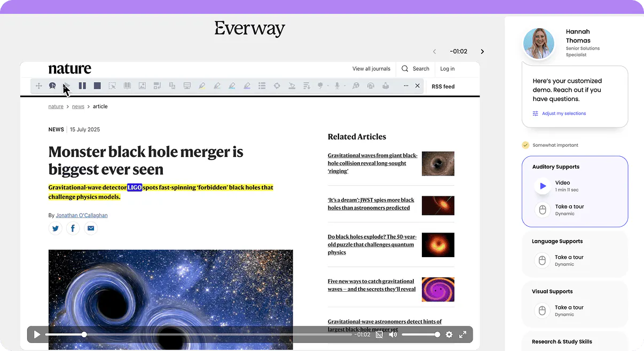Image resolution: width=644 pixels, height=351 pixels.
Task: Open 'Do black holes explode?' article
Action: click(x=372, y=244)
